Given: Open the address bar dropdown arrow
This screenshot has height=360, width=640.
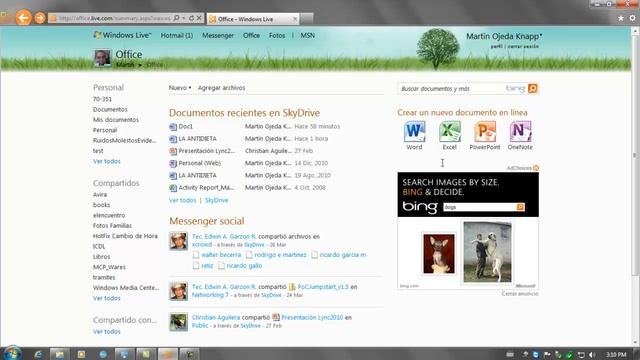Looking at the screenshot, I should [x=184, y=18].
